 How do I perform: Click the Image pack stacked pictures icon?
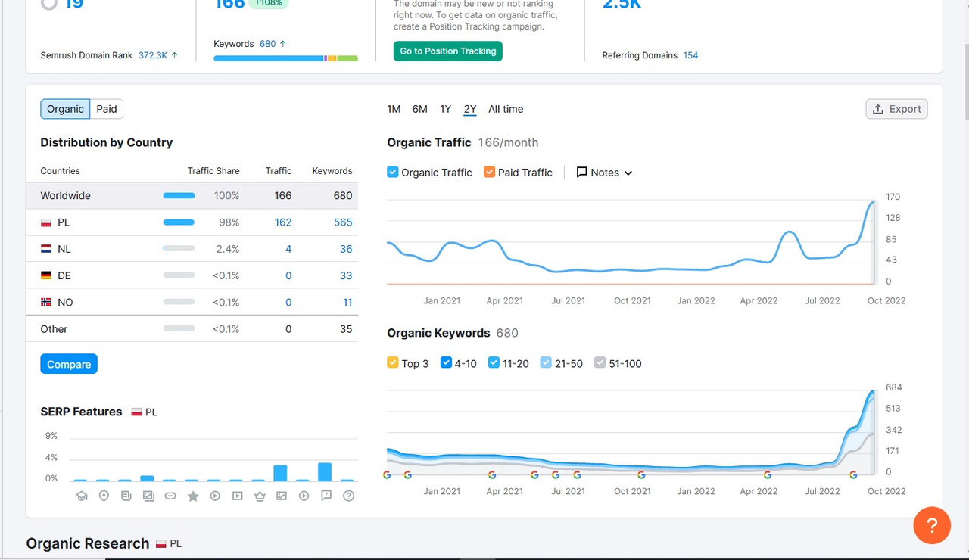click(148, 496)
